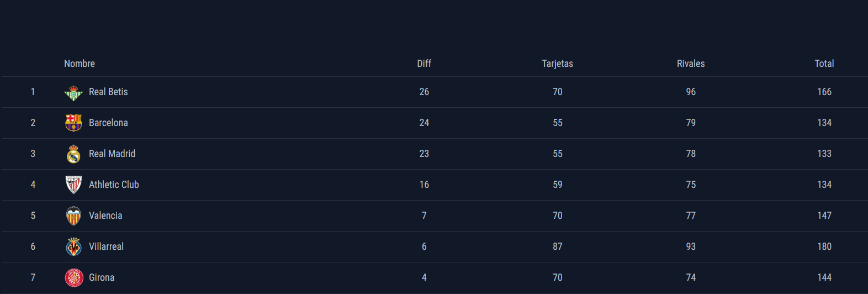Open the Real Betis team name link

(x=108, y=92)
